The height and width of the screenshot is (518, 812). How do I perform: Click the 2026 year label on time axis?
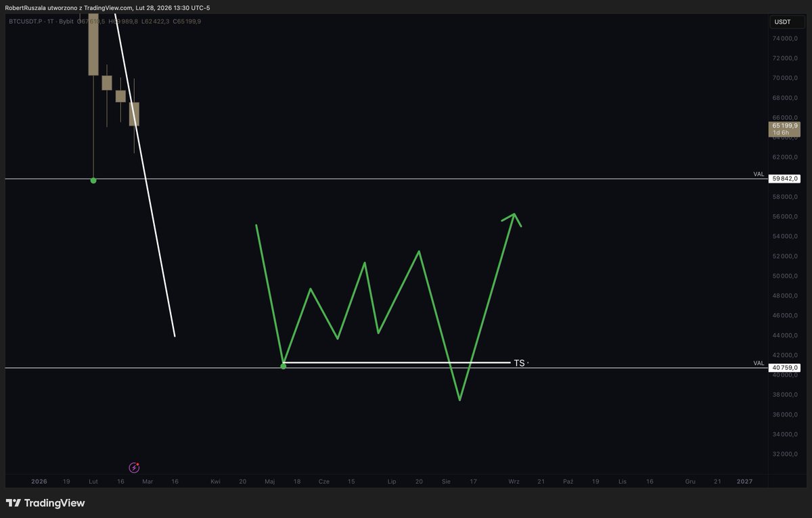click(x=39, y=481)
